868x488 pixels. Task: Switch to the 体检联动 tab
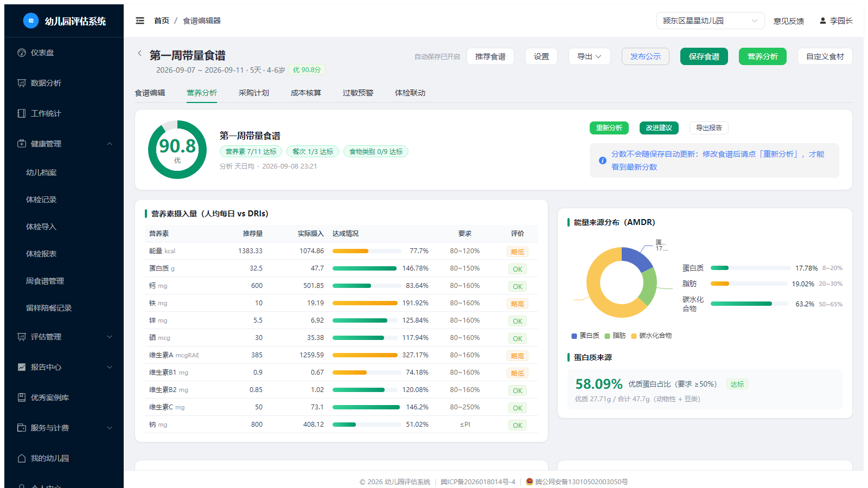(x=410, y=93)
